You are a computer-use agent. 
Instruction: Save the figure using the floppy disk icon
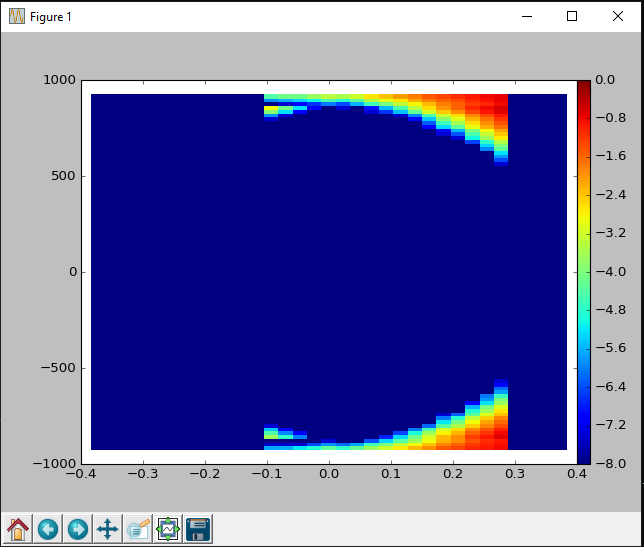[198, 529]
